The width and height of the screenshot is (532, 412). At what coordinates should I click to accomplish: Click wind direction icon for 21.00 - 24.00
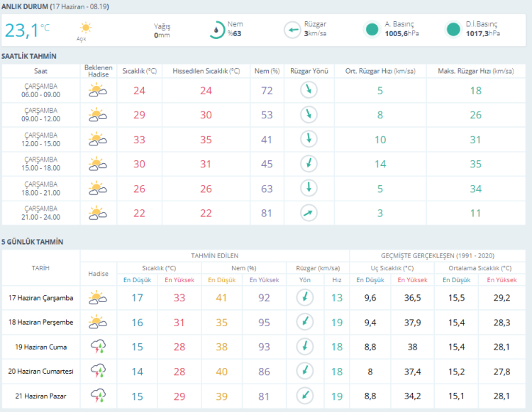coord(309,213)
